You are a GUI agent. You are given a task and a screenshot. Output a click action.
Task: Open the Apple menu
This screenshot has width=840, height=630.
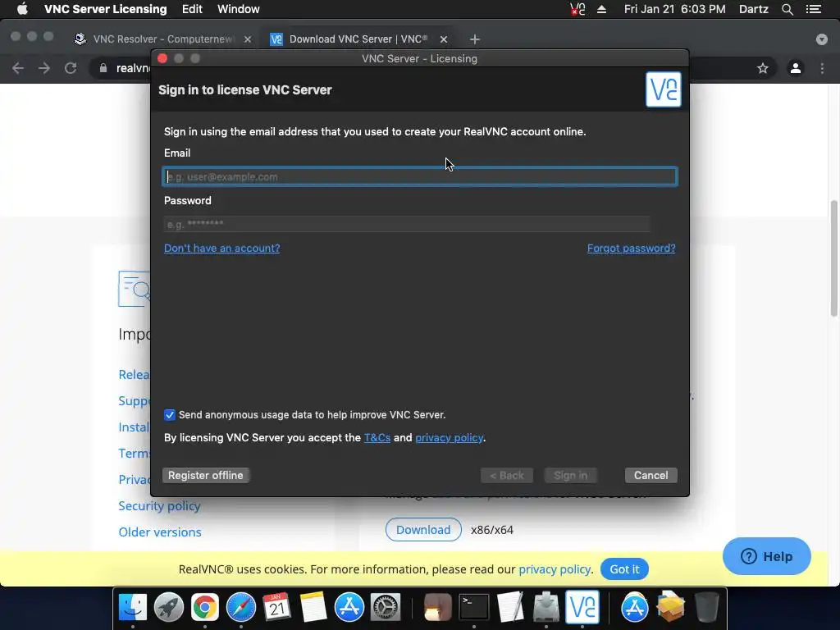click(x=22, y=9)
